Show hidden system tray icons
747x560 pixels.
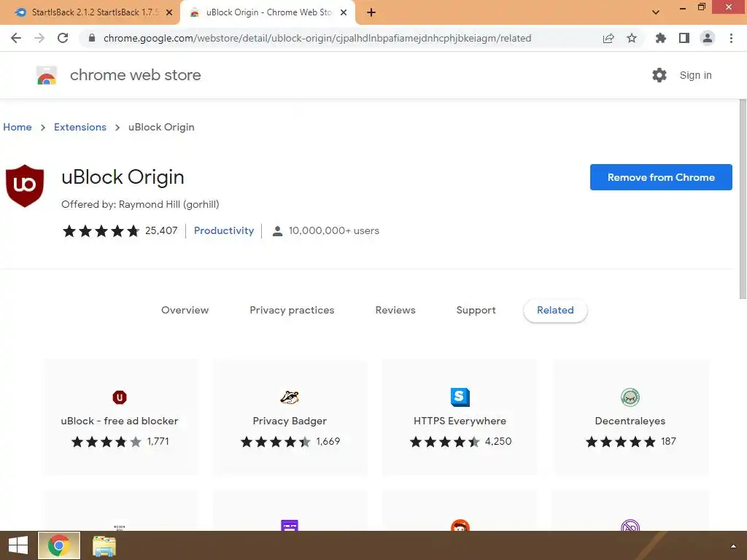click(x=733, y=546)
